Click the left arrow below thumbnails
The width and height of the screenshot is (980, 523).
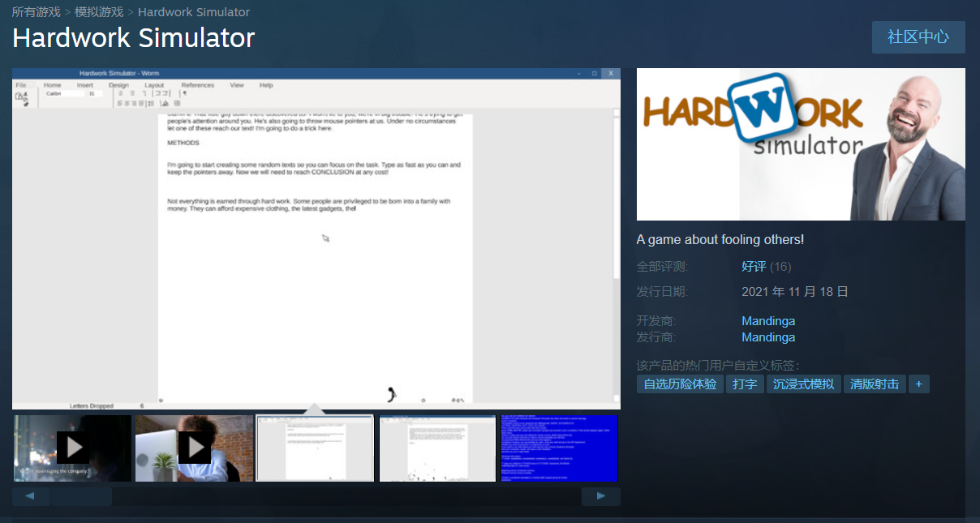[x=31, y=496]
